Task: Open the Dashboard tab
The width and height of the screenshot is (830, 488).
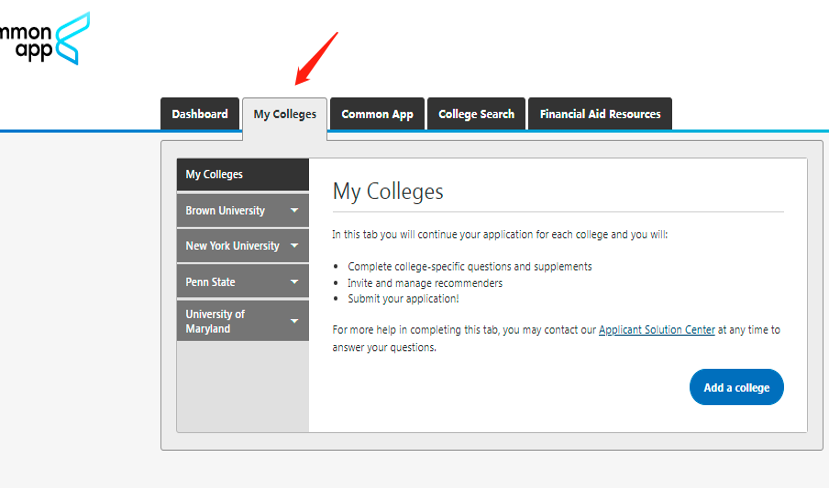Action: [x=200, y=114]
